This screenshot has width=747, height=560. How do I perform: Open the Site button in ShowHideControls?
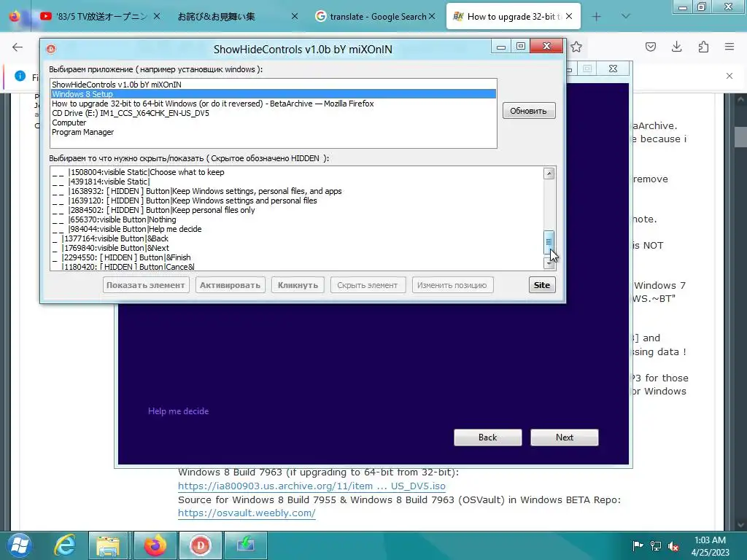point(542,285)
